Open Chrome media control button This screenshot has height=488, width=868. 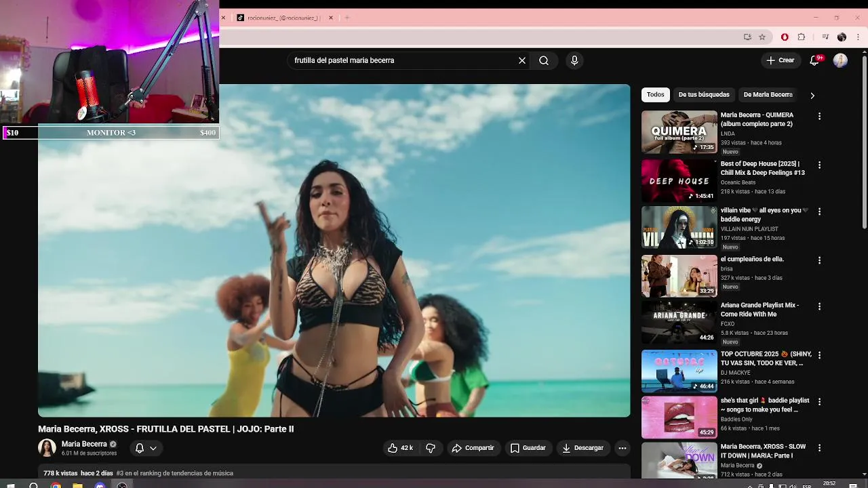tap(825, 37)
